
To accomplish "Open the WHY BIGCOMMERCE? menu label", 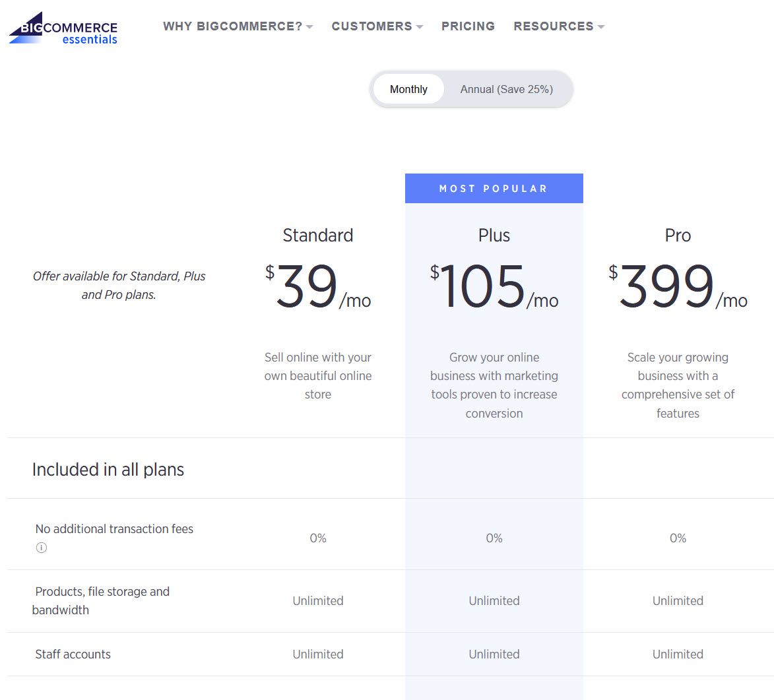I will pyautogui.click(x=232, y=26).
